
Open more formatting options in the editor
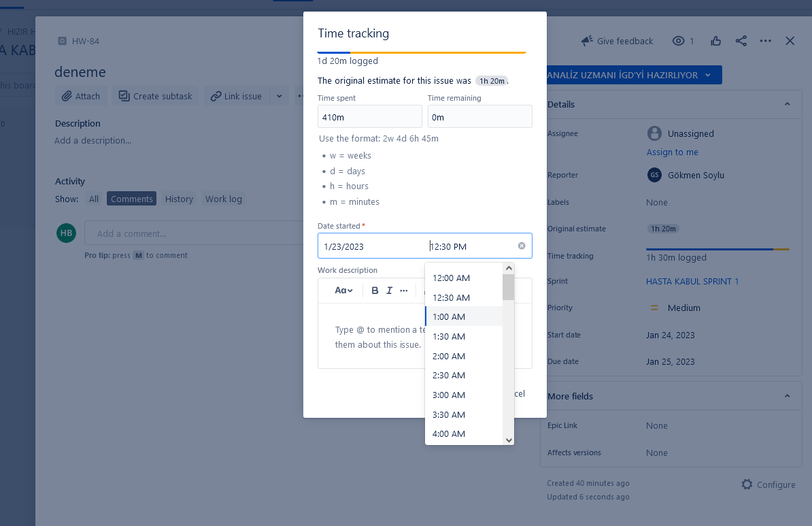coord(403,291)
